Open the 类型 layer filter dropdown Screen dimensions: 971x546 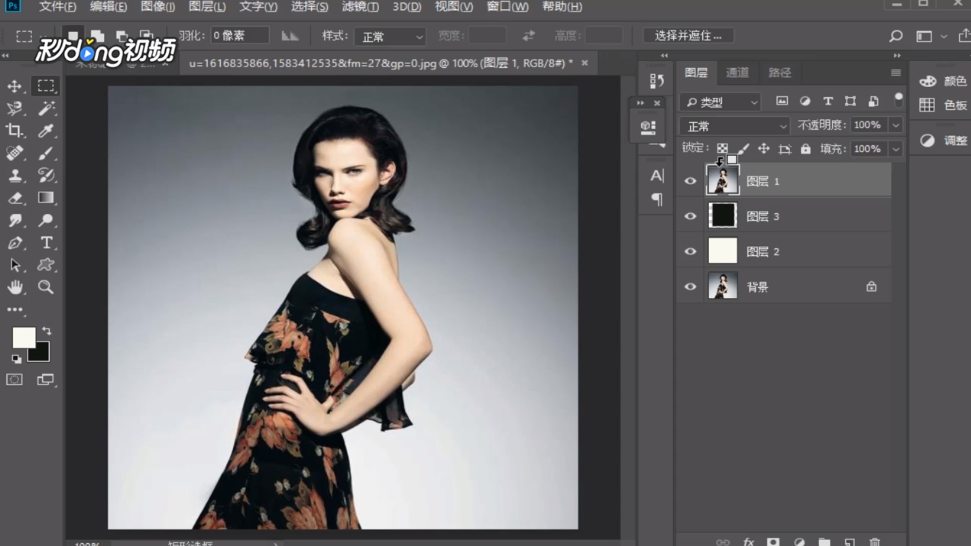pyautogui.click(x=720, y=102)
